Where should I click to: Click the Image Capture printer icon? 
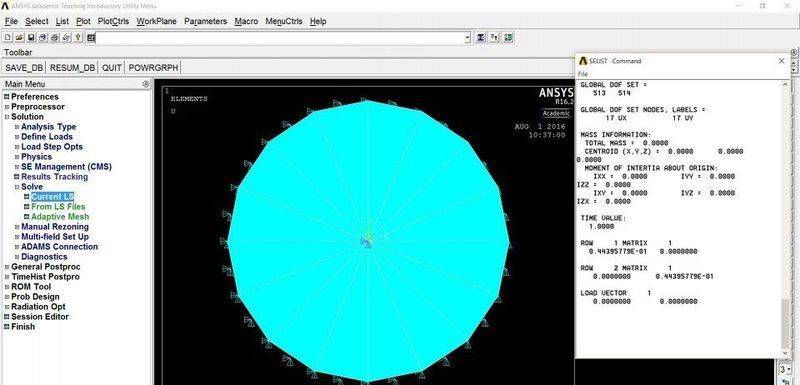pyautogui.click(x=55, y=38)
